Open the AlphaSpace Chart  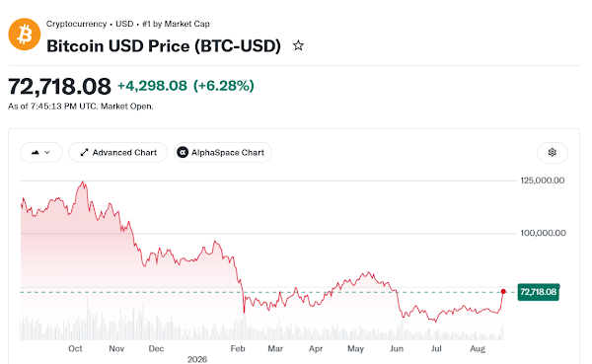pos(223,153)
